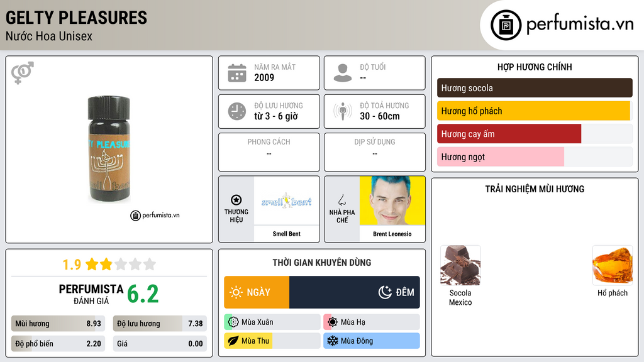Viewport: 644px width, 362px height.
Task: Select the Mùa Đông season bar
Action: (372, 341)
